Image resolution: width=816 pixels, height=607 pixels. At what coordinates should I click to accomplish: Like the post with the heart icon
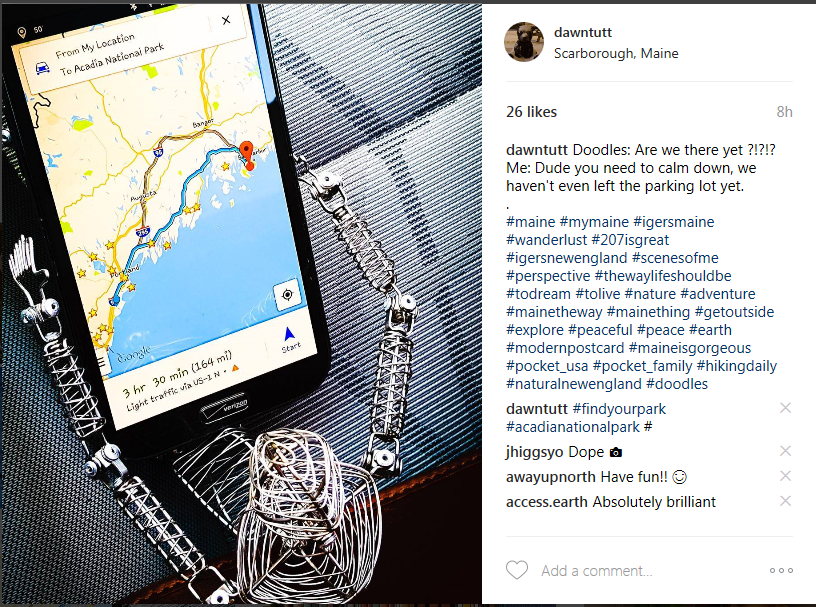click(517, 570)
